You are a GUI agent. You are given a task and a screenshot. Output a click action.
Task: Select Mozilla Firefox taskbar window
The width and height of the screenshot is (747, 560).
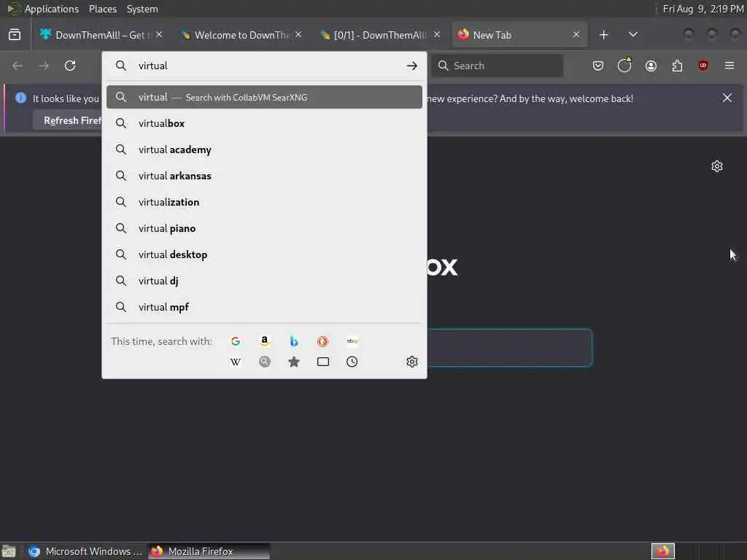(209, 551)
